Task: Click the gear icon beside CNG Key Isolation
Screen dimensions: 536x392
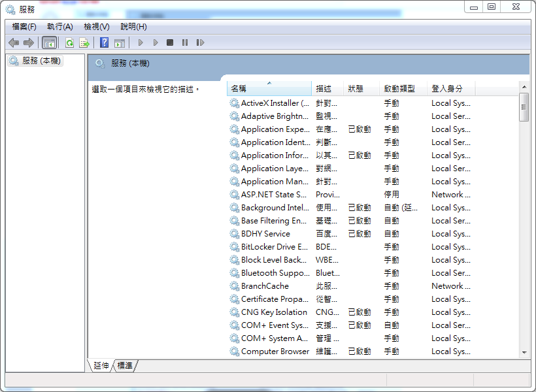Action: click(234, 312)
